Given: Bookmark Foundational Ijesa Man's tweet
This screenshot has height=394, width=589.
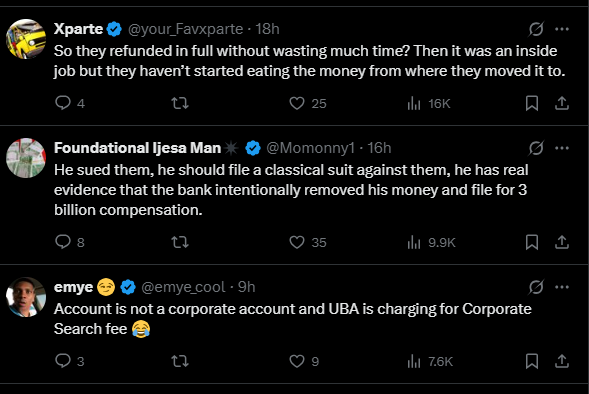Looking at the screenshot, I should tap(532, 242).
